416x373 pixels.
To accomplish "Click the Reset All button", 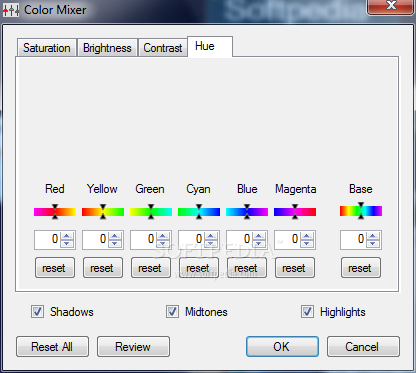I will tap(52, 347).
